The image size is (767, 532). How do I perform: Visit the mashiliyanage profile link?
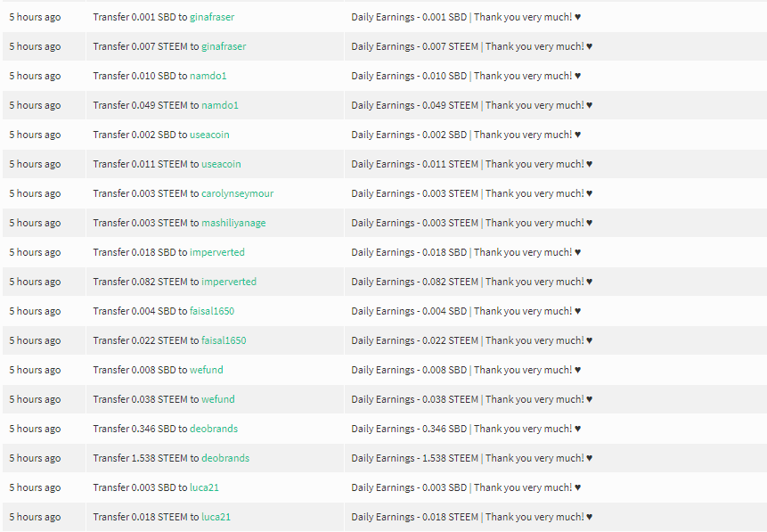pos(233,223)
